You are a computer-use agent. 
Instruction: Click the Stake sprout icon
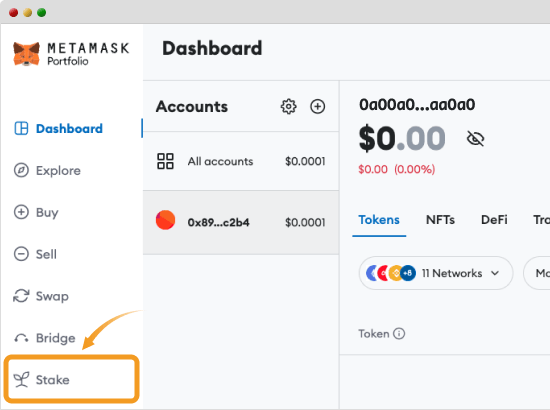[x=21, y=379]
